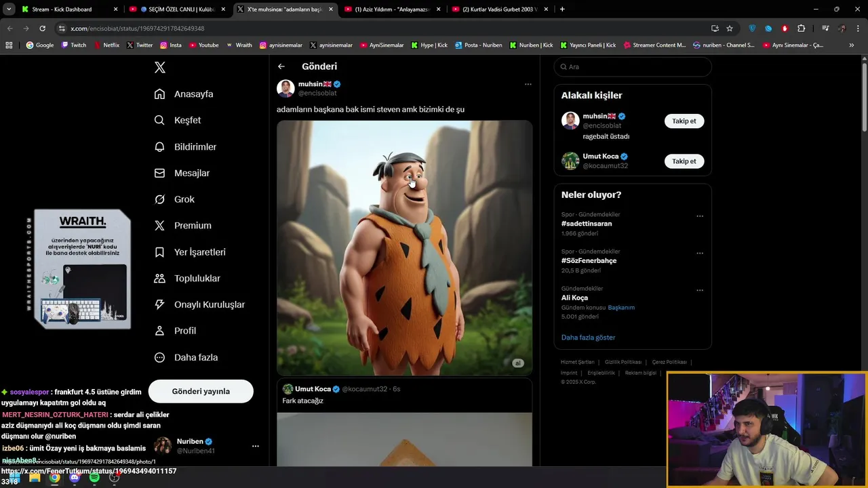Open Spotify from the taskbar

click(94, 477)
